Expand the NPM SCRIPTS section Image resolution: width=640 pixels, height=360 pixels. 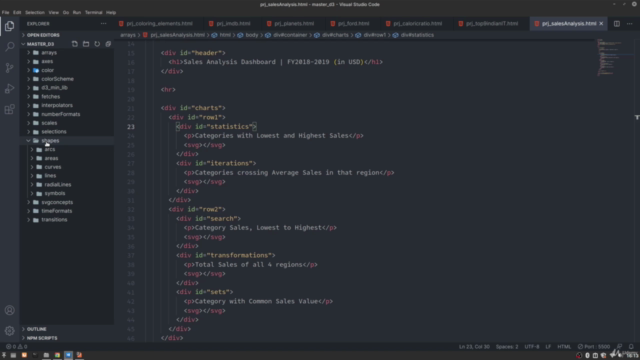tap(42, 338)
